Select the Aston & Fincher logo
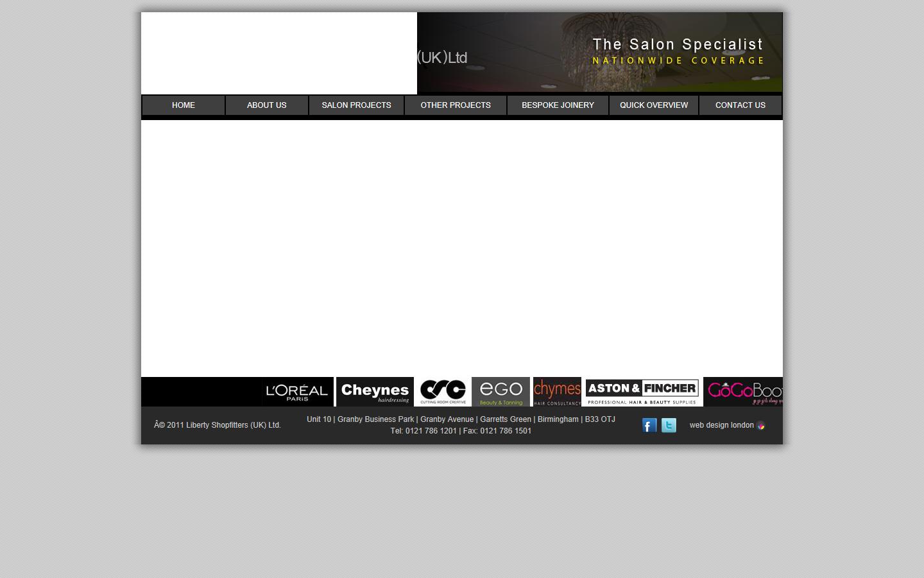924x578 pixels. pyautogui.click(x=642, y=391)
